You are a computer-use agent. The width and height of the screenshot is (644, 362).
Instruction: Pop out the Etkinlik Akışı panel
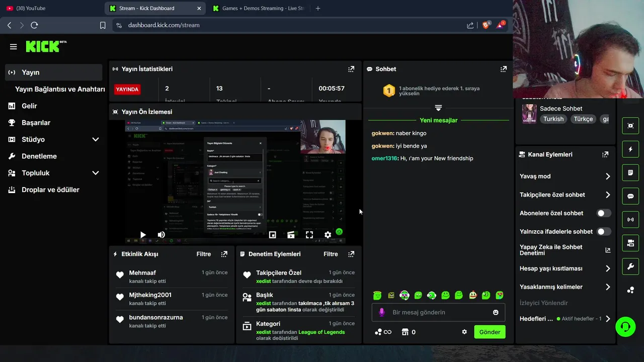click(x=224, y=254)
